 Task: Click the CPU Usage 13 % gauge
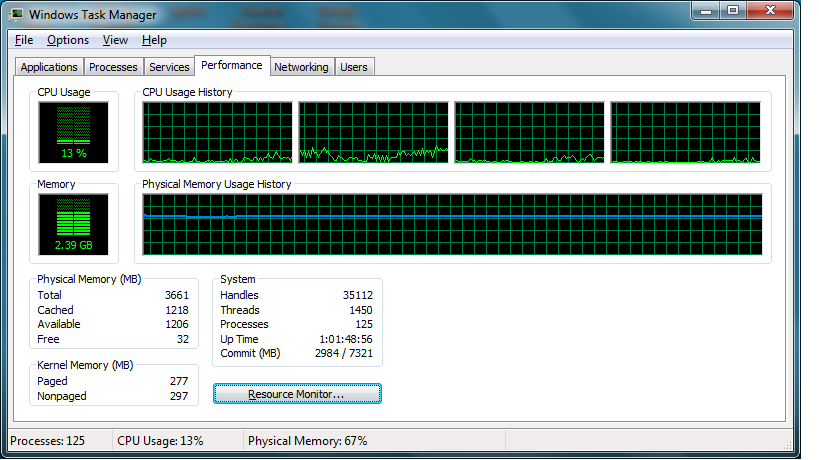pos(74,133)
